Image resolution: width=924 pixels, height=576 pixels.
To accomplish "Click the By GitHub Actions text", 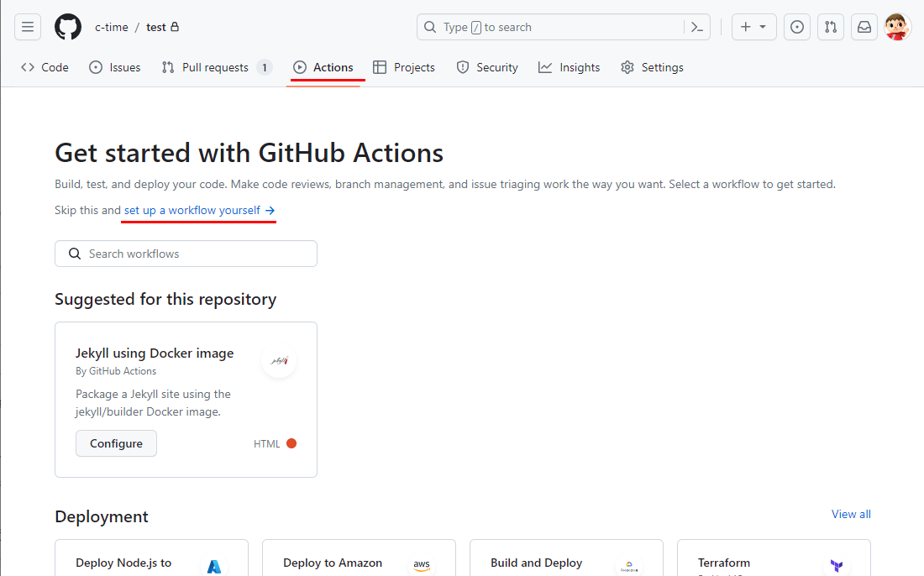I will 116,371.
